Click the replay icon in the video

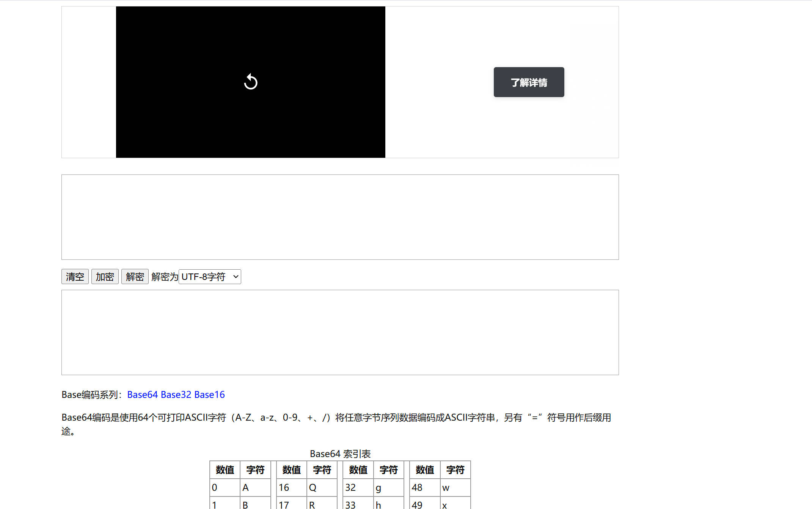(x=250, y=82)
